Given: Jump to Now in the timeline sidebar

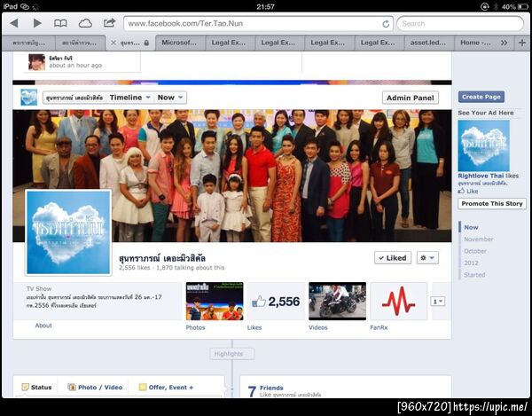Looking at the screenshot, I should pyautogui.click(x=472, y=227).
